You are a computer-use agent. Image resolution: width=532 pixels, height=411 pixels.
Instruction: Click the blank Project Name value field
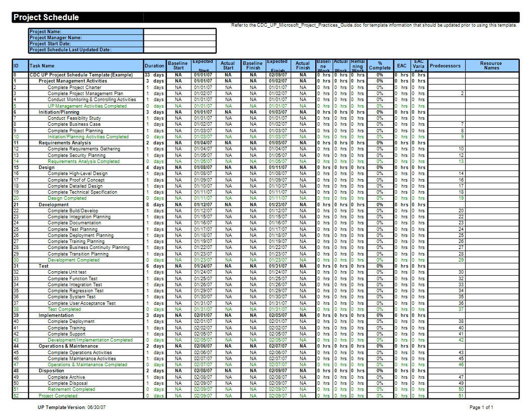coord(180,32)
